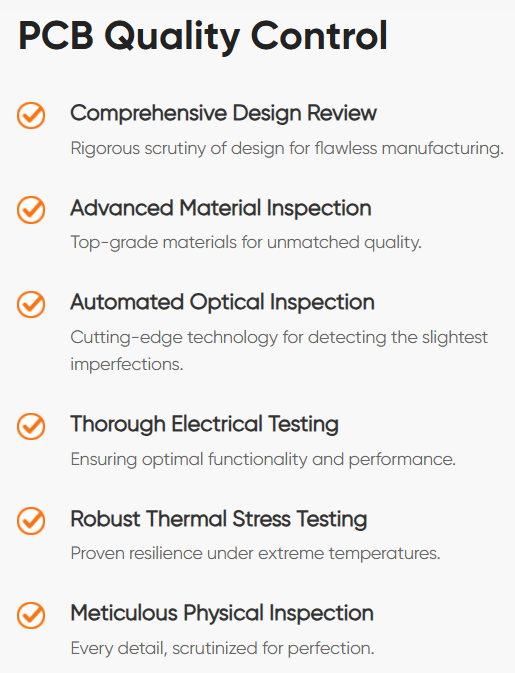Click the 'Every detail, scrutinized' description

tap(222, 649)
